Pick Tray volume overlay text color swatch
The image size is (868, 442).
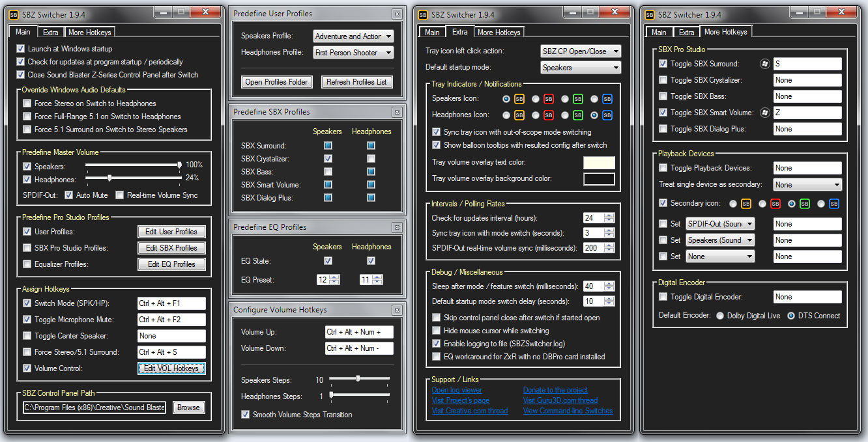[x=600, y=162]
